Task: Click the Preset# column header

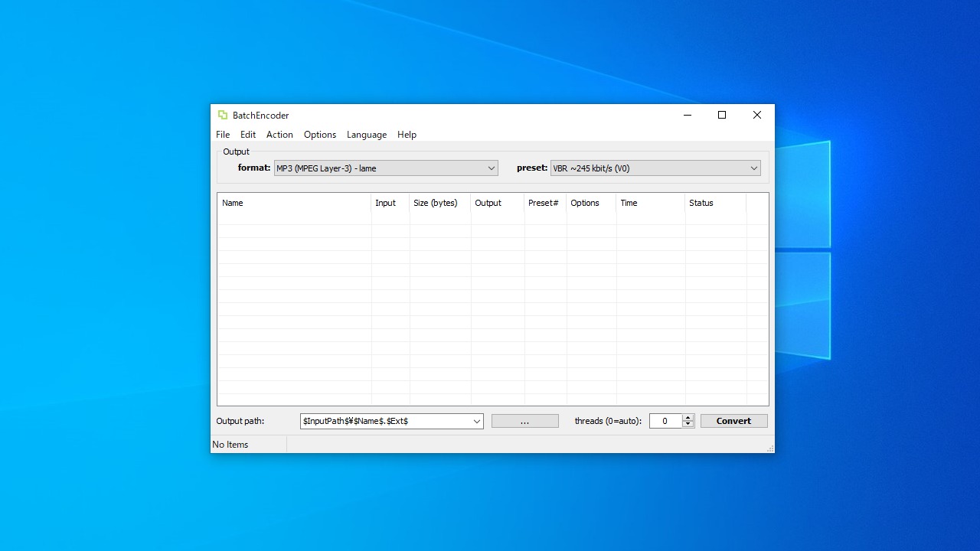Action: pos(545,203)
